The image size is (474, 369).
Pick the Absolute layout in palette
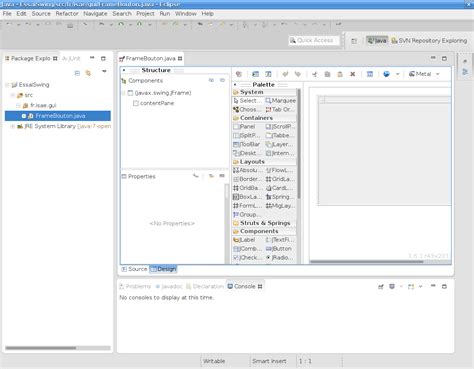(x=247, y=170)
